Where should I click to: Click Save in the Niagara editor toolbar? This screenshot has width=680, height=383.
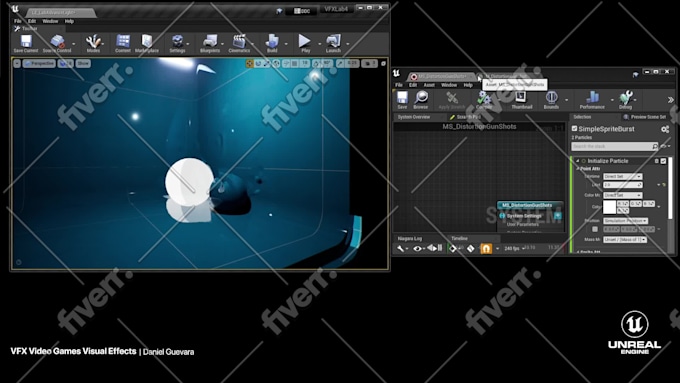(402, 100)
